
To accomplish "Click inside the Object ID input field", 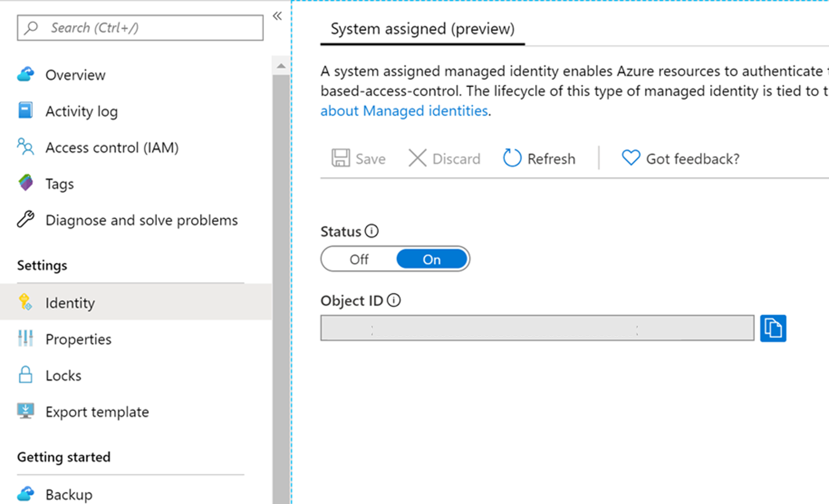I will [x=537, y=328].
